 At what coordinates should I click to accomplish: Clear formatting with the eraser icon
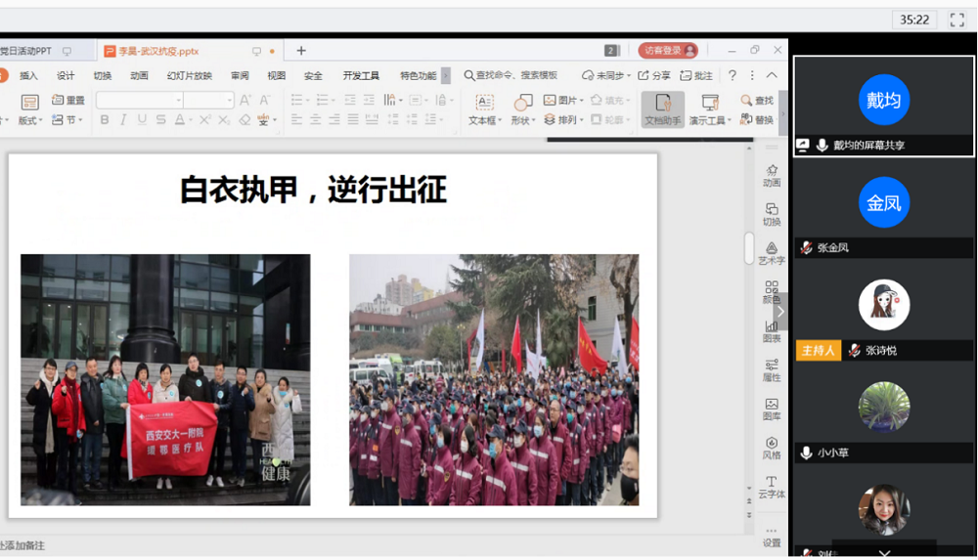[x=244, y=120]
